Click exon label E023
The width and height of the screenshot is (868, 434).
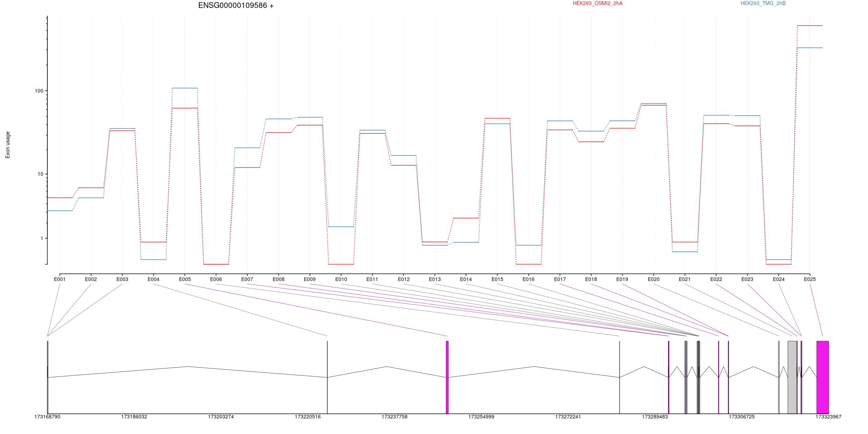(747, 279)
